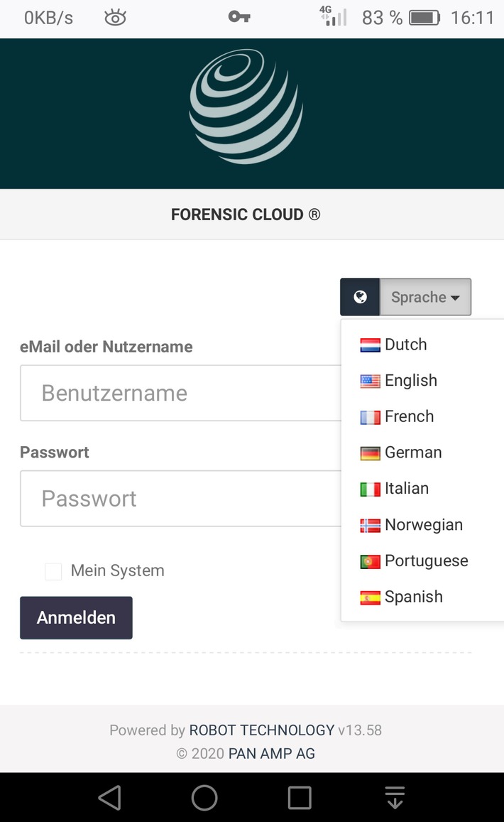Choose Dutch from the language list

click(x=405, y=345)
